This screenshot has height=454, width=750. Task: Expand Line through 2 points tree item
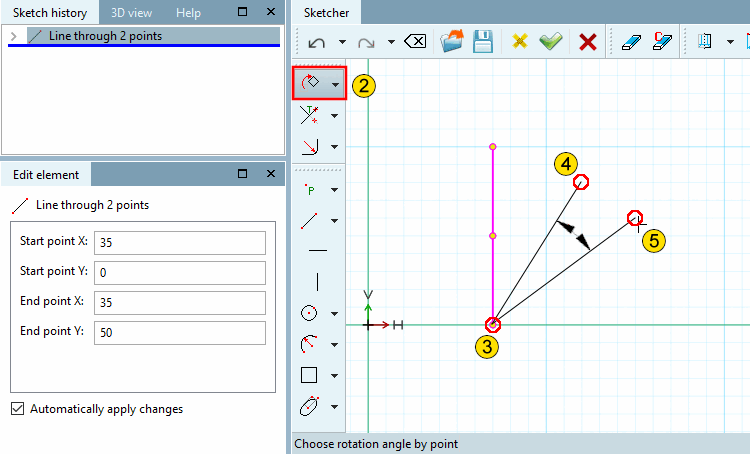[x=13, y=36]
